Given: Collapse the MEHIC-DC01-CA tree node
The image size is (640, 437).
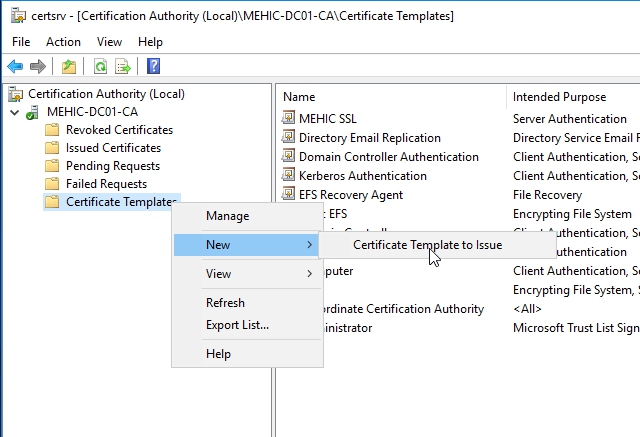Looking at the screenshot, I should (x=14, y=112).
